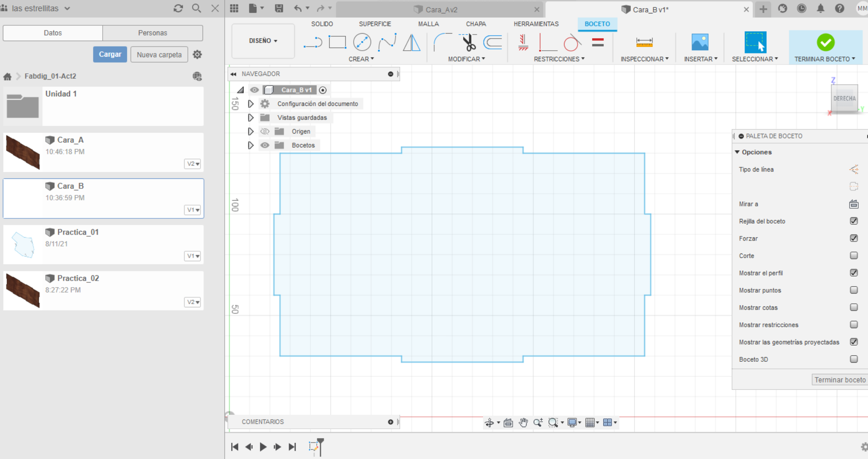Apply the Perpendicular constraint icon
Screen dimensions: 868x459
[x=548, y=43]
